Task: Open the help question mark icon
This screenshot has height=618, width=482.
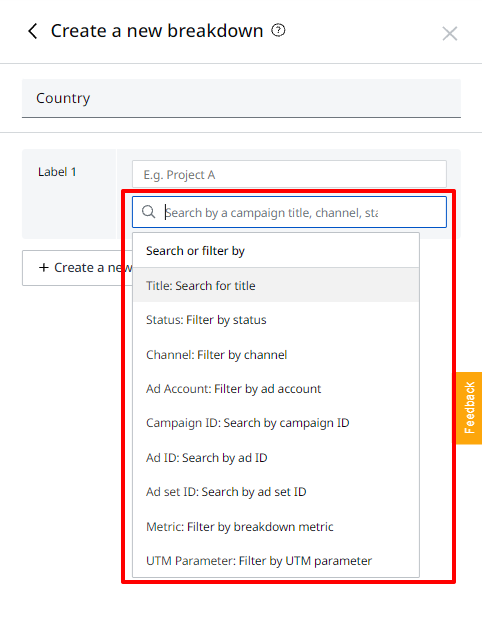Action: point(278,30)
